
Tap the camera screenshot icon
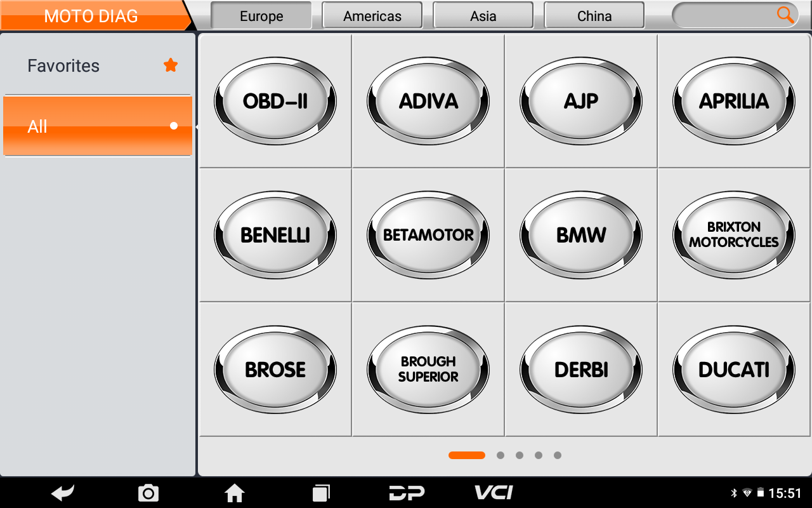[148, 493]
